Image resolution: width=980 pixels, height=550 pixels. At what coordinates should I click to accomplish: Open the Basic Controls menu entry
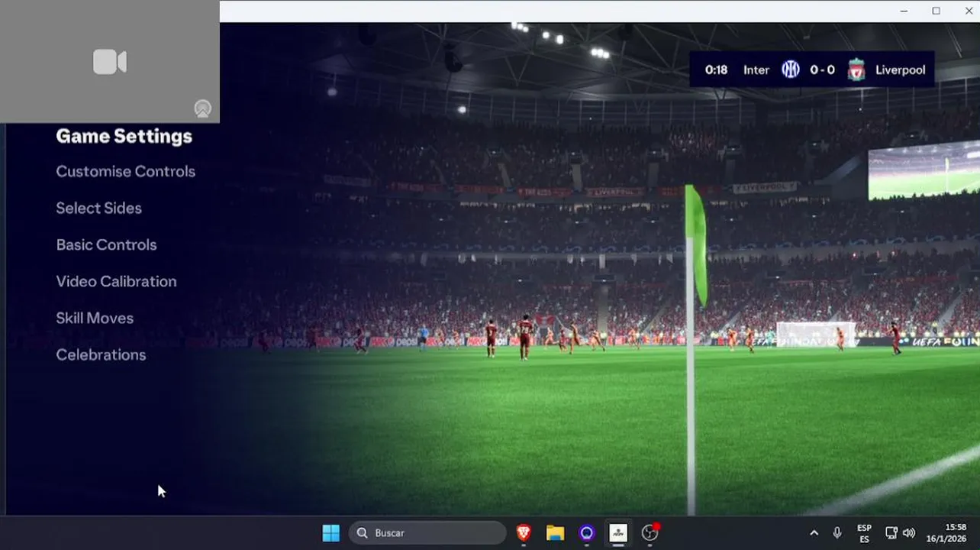[106, 244]
